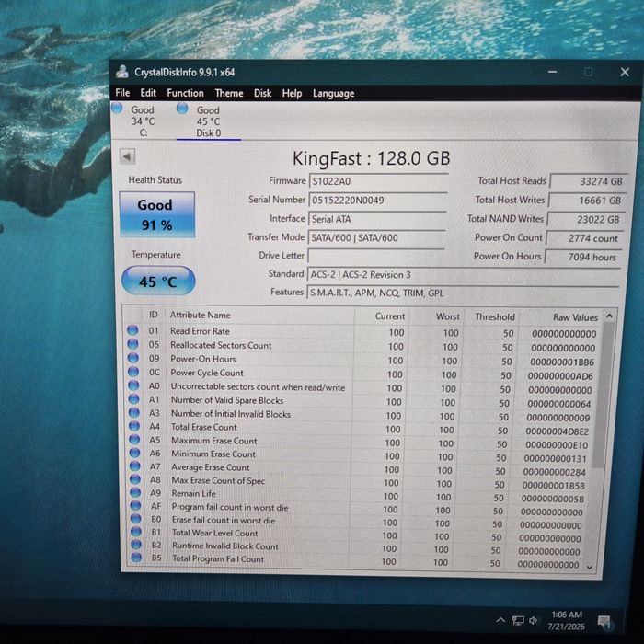The width and height of the screenshot is (644, 644).
Task: Click the CrystalDiskInfo app icon in title bar
Action: tap(122, 72)
